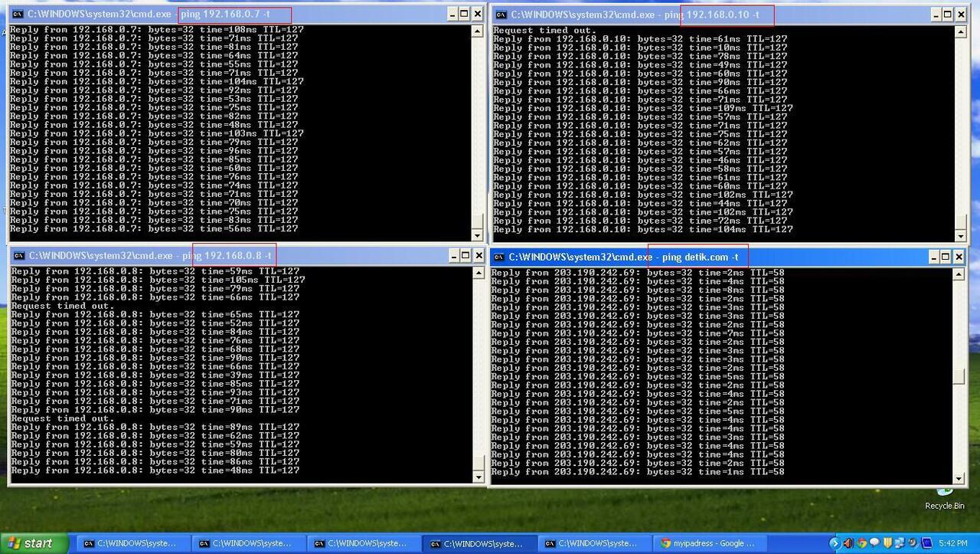Click the reply line with time=108ms from 192.168.0.7

(x=157, y=30)
